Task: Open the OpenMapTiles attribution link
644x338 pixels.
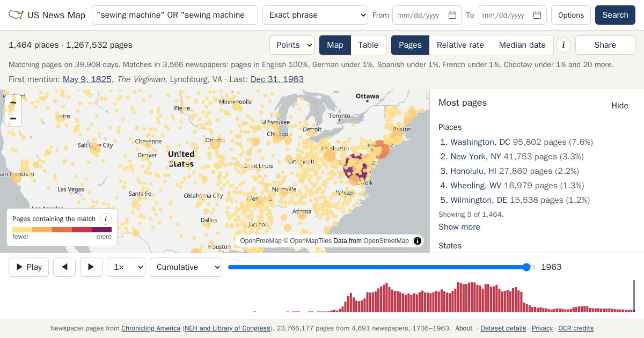Action: (311, 241)
